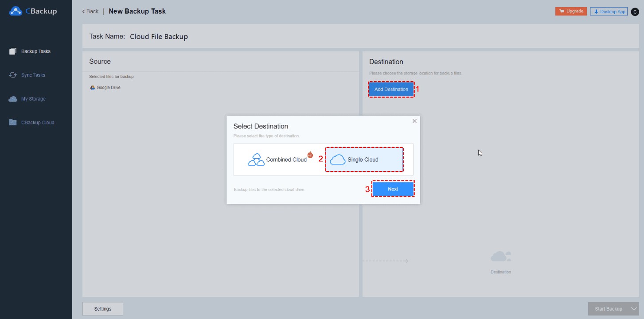Choose the Single Cloud destination option
This screenshot has height=319, width=644.
[x=364, y=159]
